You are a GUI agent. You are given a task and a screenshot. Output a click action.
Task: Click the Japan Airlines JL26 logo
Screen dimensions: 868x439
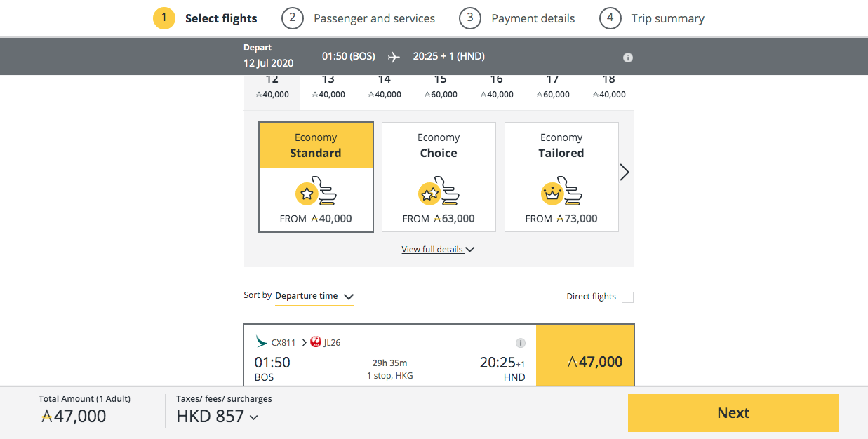[315, 342]
